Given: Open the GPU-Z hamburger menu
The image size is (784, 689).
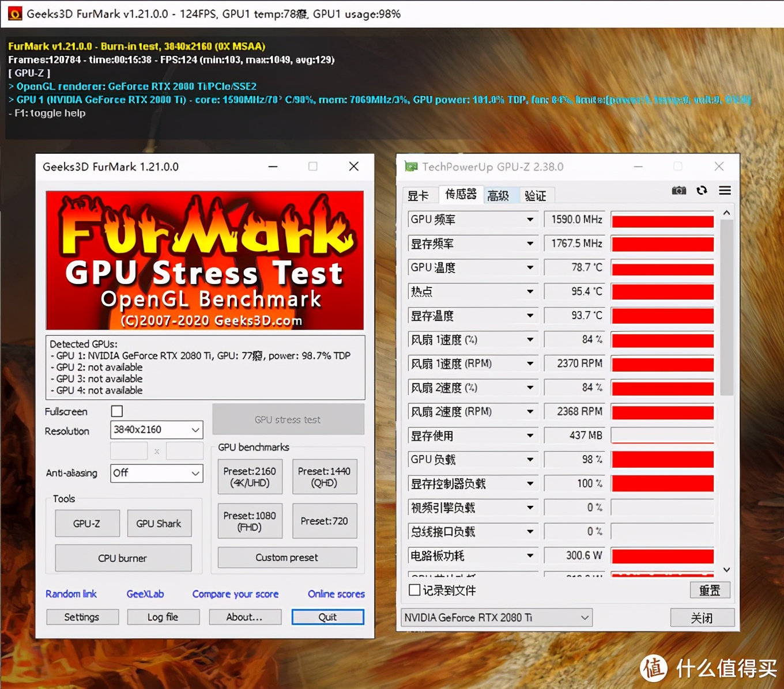Looking at the screenshot, I should pyautogui.click(x=725, y=191).
